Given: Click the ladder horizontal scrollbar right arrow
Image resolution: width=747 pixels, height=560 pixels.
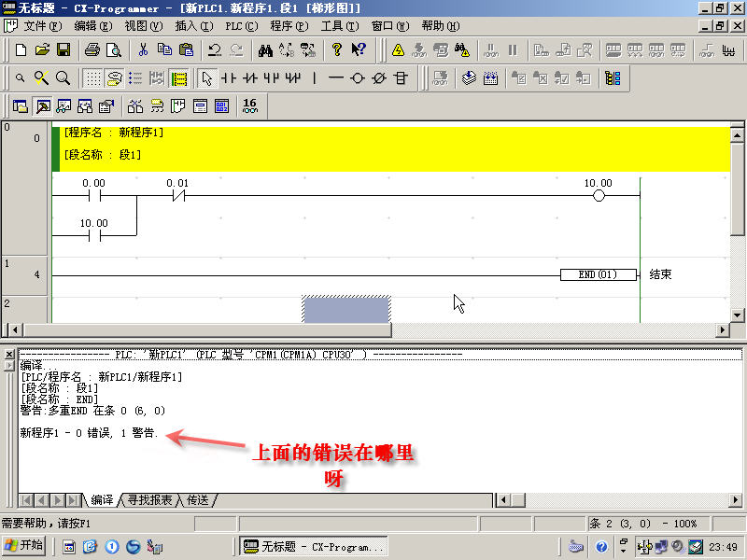Looking at the screenshot, I should (723, 329).
